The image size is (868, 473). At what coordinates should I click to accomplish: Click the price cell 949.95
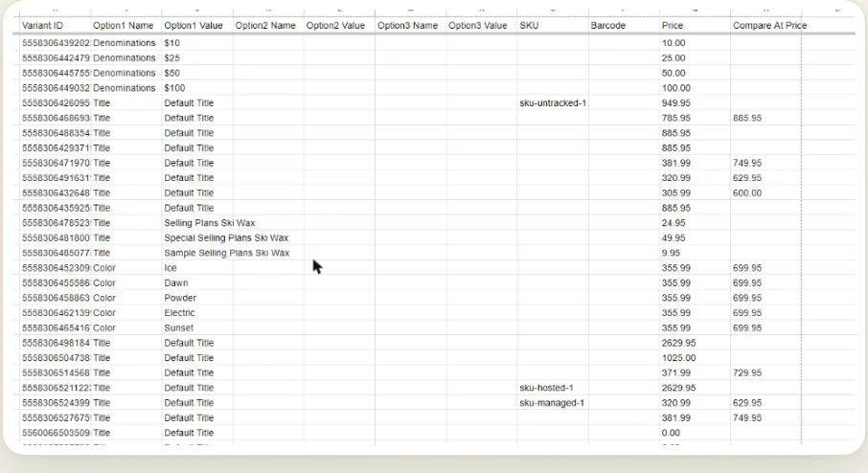[695, 102]
